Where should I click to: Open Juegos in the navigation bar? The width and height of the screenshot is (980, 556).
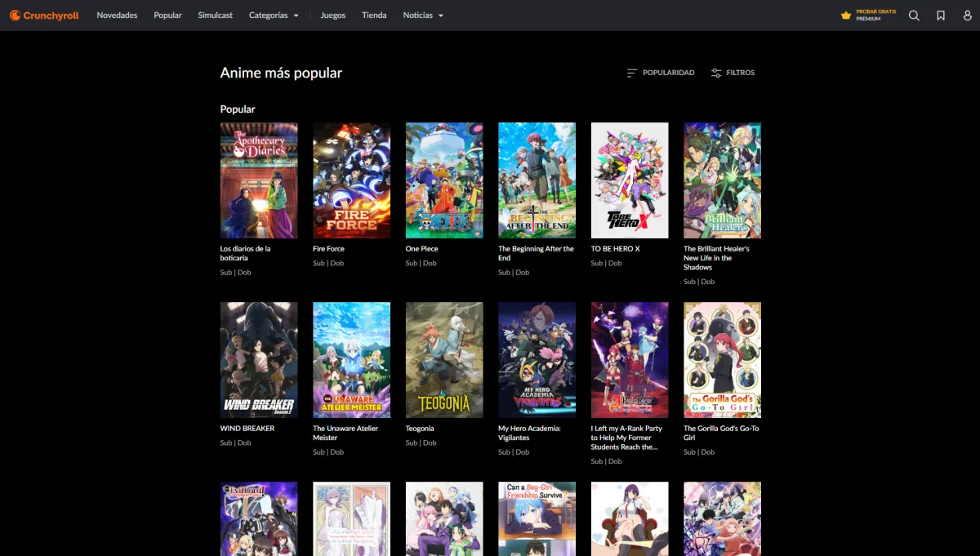coord(333,16)
